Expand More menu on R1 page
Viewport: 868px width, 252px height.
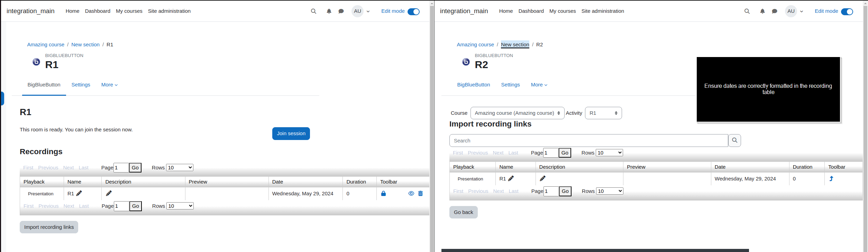click(109, 85)
